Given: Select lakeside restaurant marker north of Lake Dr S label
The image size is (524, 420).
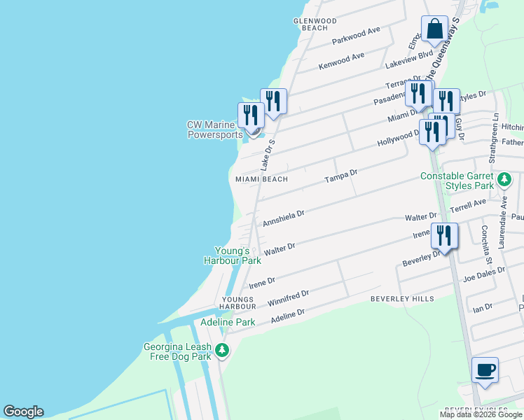Looking at the screenshot, I should click(x=273, y=102).
